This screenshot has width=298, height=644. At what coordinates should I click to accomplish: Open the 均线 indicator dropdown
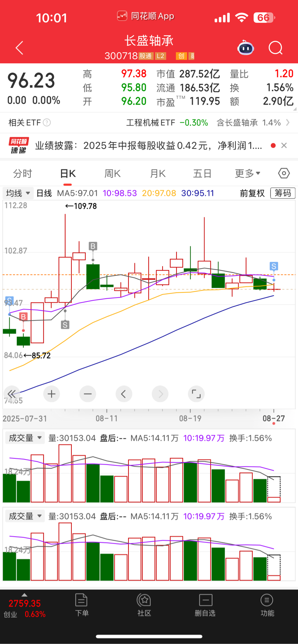18,193
